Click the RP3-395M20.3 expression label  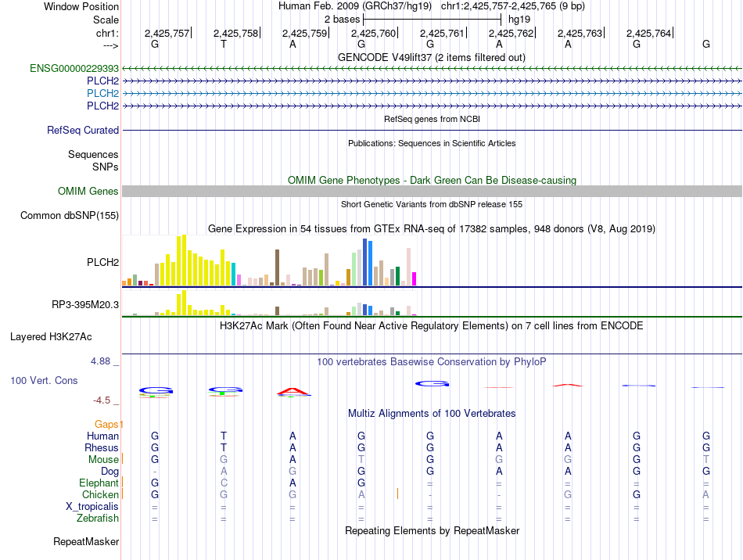click(x=85, y=304)
